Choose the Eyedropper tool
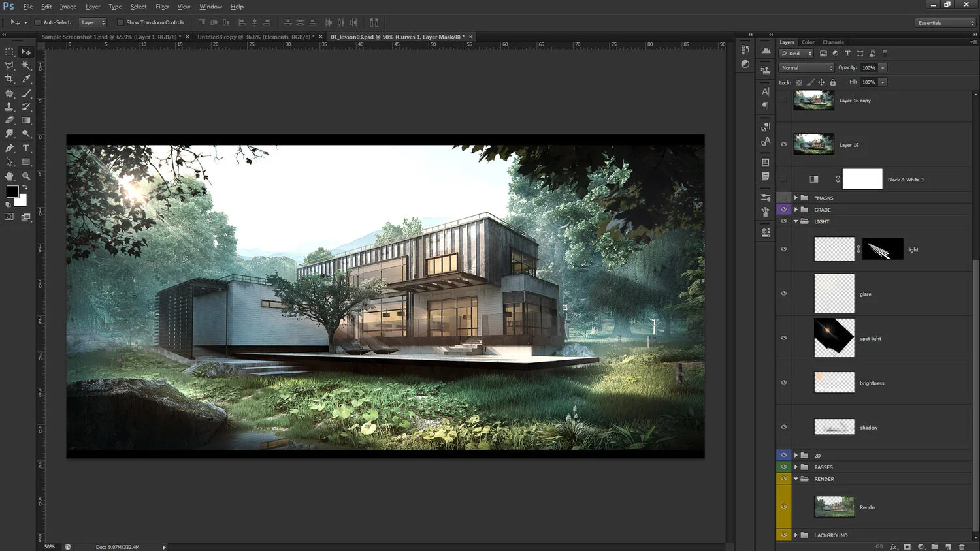 (x=26, y=79)
